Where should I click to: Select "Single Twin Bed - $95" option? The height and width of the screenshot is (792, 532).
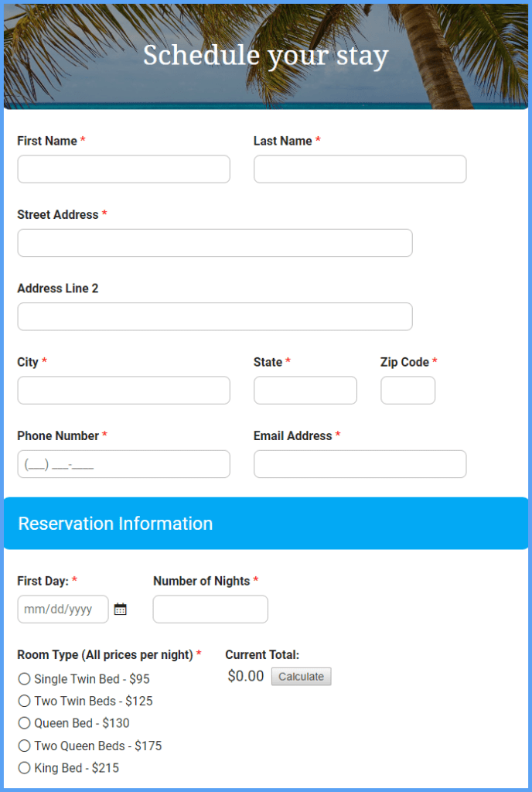(24, 679)
